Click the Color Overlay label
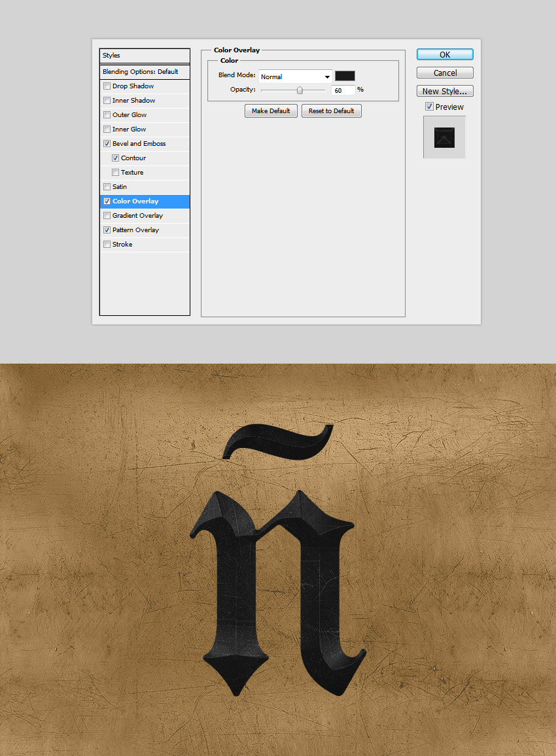The image size is (556, 756). pyautogui.click(x=135, y=201)
